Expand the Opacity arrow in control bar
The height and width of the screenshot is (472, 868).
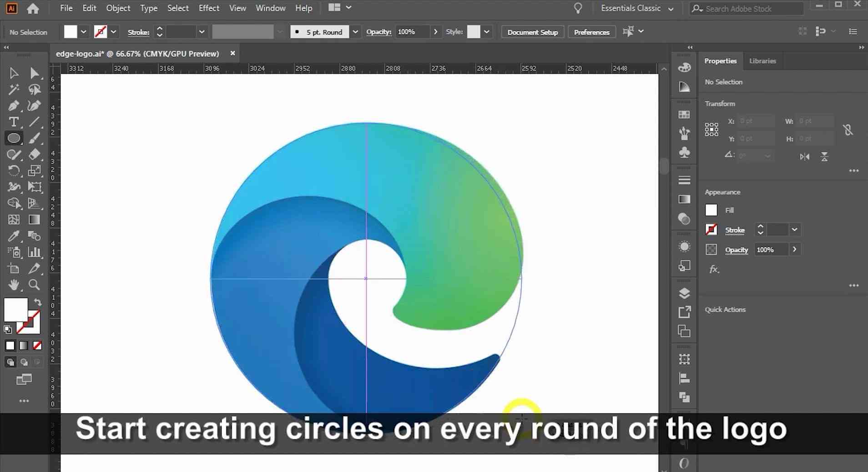[435, 32]
